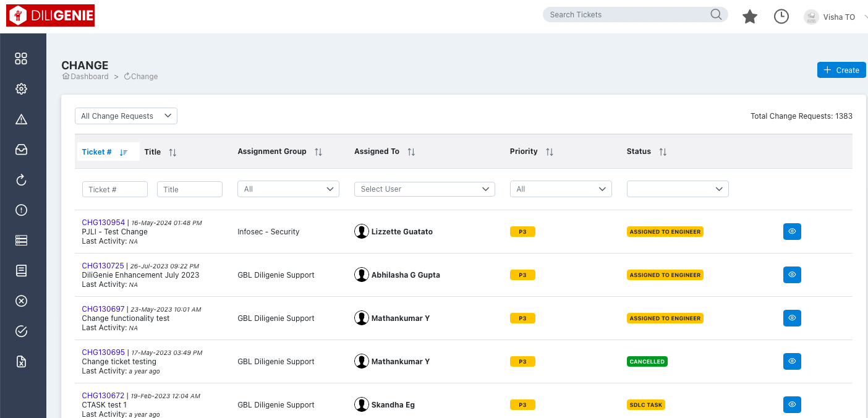View details of the CANCELLED change ticket
The height and width of the screenshot is (418, 868).
click(792, 361)
